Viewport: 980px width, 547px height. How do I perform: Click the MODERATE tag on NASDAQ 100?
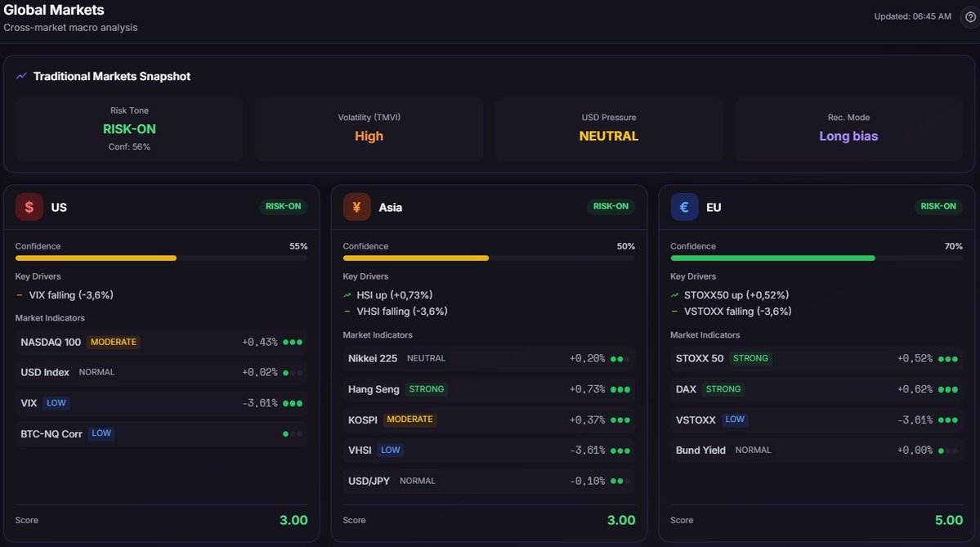(113, 342)
